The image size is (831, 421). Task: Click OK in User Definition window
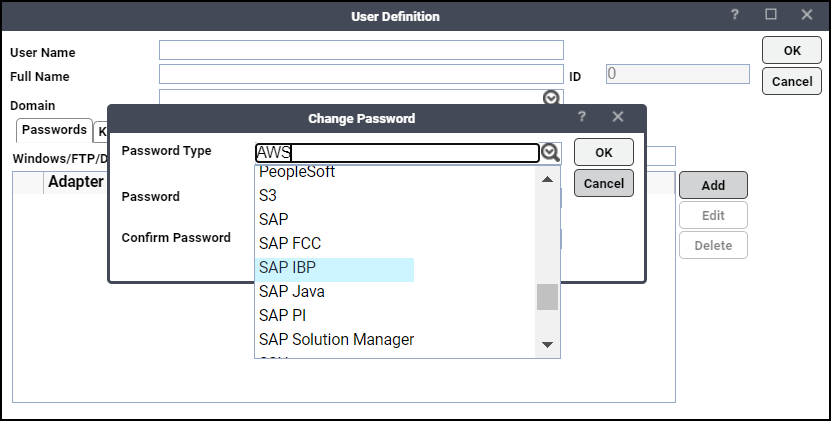point(792,50)
